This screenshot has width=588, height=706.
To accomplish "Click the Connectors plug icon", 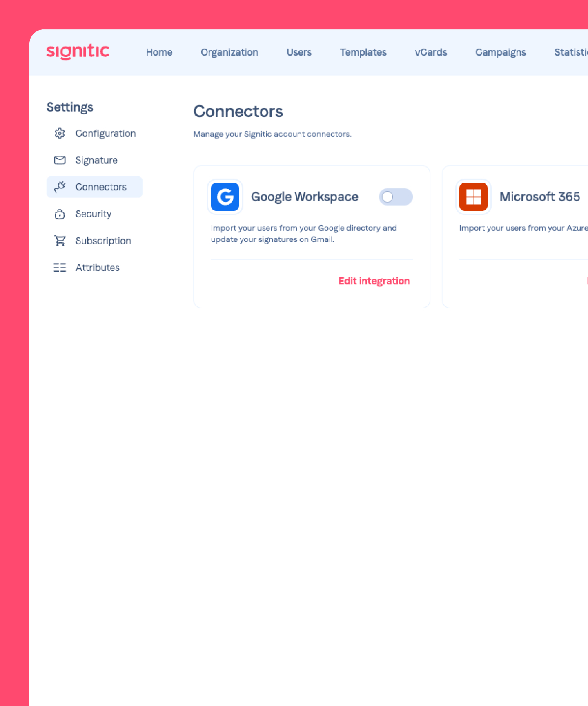I will click(x=60, y=187).
